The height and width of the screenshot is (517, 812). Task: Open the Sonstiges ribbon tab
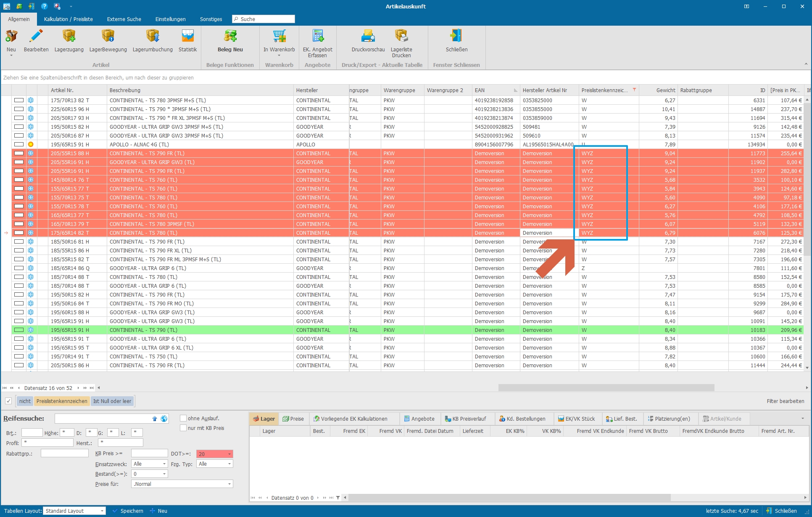point(211,19)
